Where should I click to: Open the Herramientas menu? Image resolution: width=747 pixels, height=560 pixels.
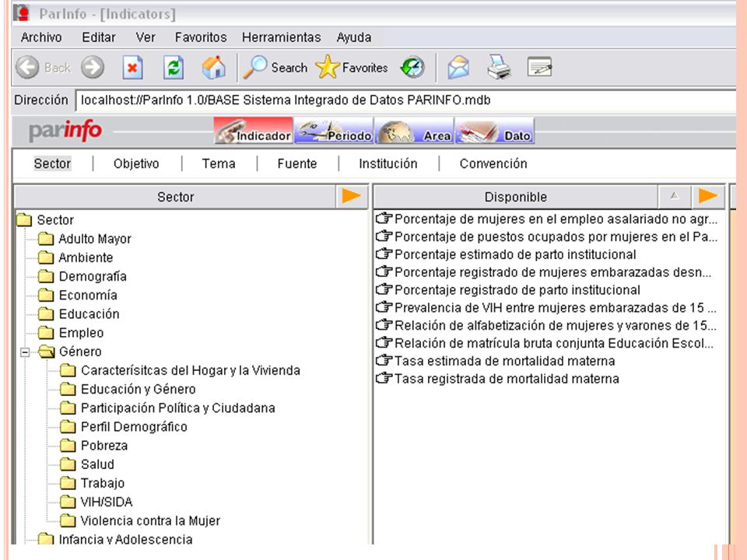(x=282, y=37)
